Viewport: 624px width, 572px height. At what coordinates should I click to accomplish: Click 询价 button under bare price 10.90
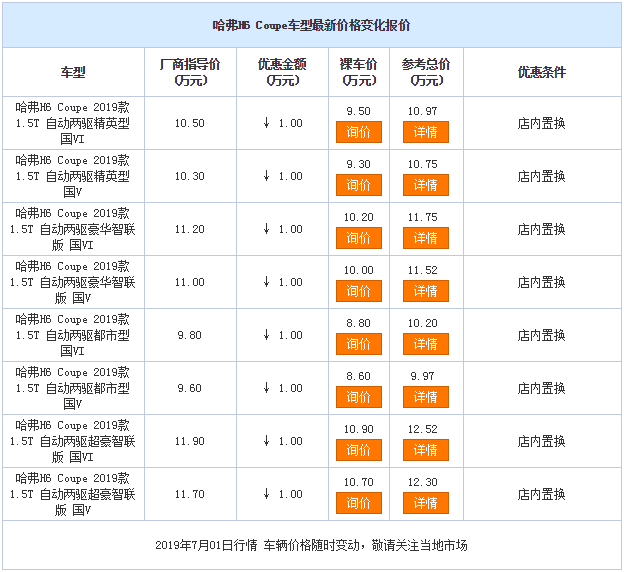click(359, 449)
